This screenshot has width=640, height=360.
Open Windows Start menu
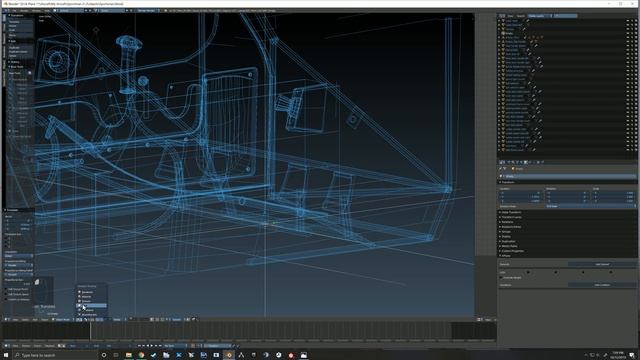pyautogui.click(x=6, y=355)
